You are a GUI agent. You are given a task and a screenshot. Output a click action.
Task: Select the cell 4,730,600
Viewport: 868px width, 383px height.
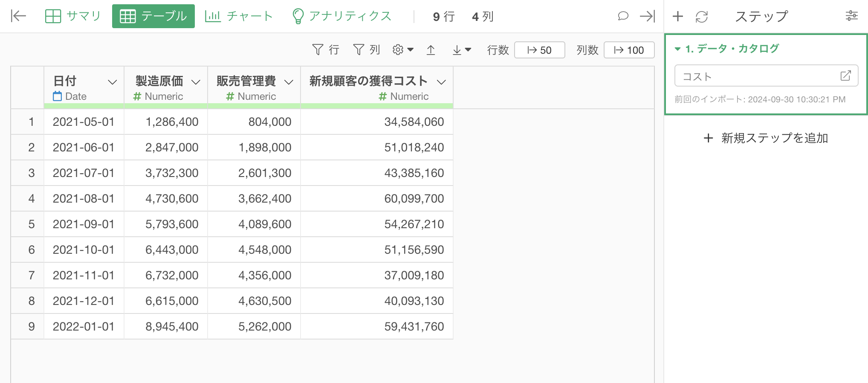click(x=166, y=199)
